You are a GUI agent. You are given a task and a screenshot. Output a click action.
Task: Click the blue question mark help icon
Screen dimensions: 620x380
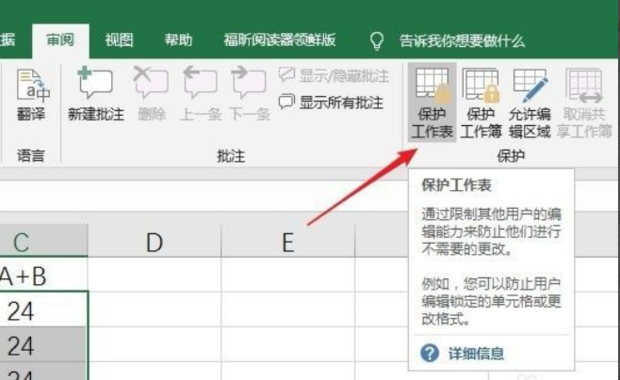coord(430,353)
